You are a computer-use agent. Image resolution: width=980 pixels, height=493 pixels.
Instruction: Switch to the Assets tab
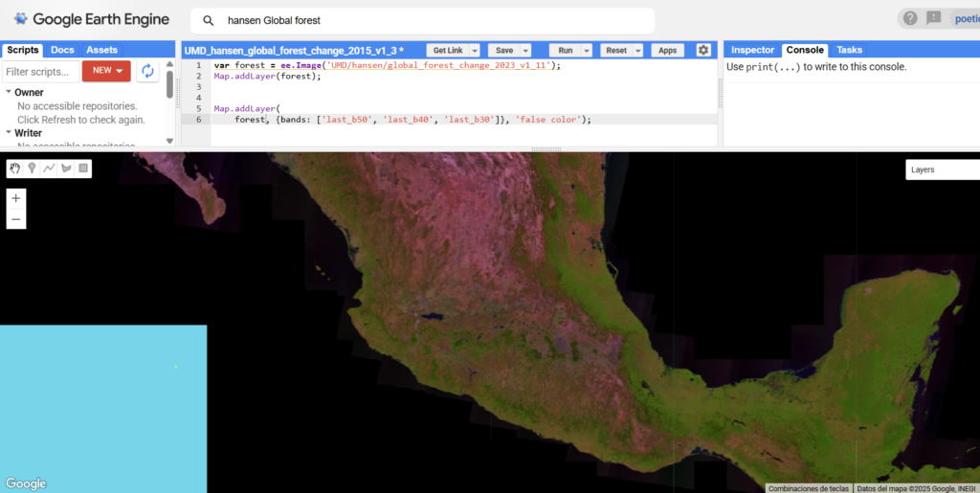[101, 50]
